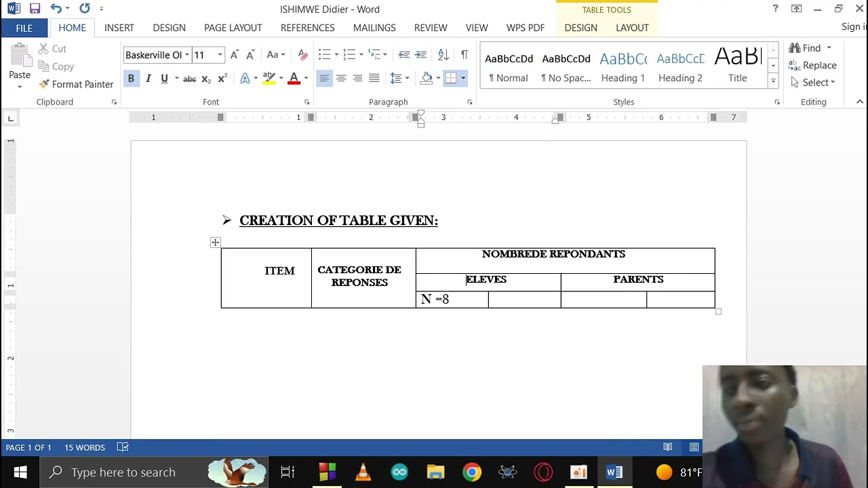868x488 pixels.
Task: Grow the font size
Action: point(234,55)
